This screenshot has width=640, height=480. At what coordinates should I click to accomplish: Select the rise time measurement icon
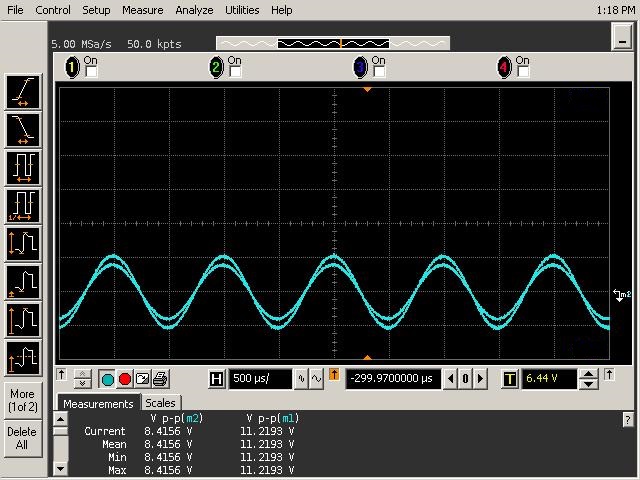pyautogui.click(x=23, y=91)
